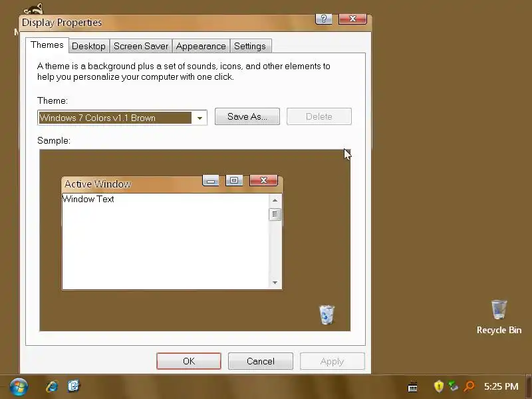The image size is (532, 399).
Task: Click the safely remove hardware tray icon
Action: [x=453, y=386]
